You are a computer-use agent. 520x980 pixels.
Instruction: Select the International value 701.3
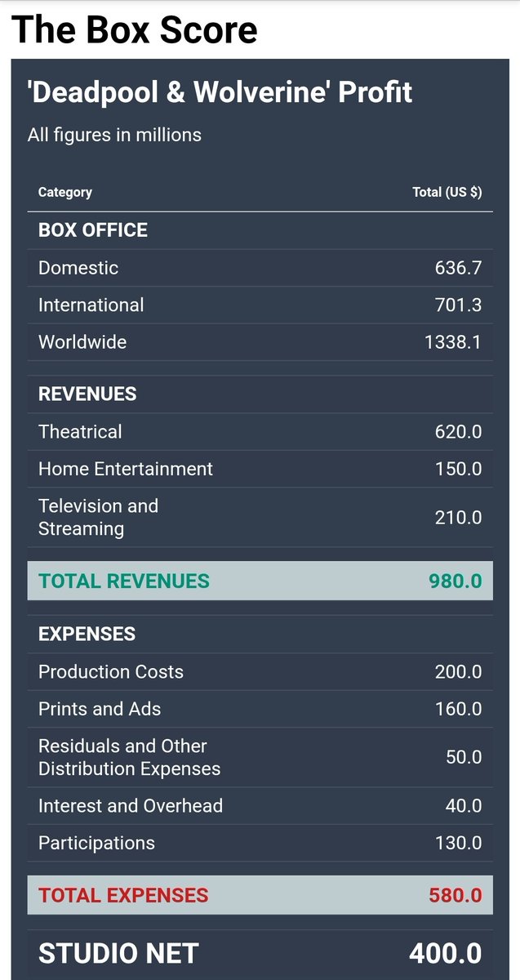pyautogui.click(x=458, y=305)
